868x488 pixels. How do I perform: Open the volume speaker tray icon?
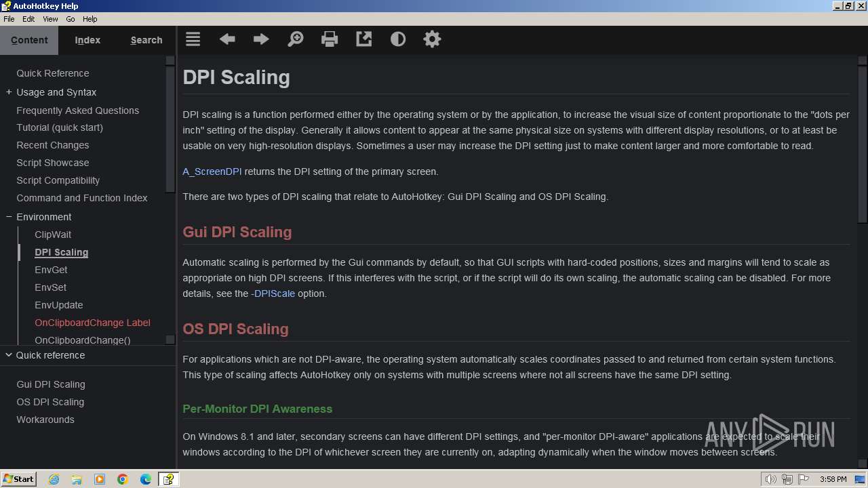[770, 479]
